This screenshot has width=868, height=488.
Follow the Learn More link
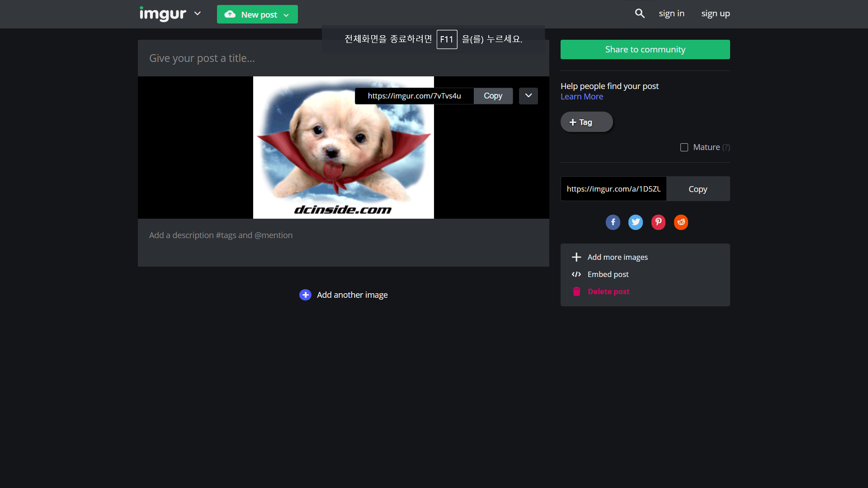pyautogui.click(x=581, y=97)
